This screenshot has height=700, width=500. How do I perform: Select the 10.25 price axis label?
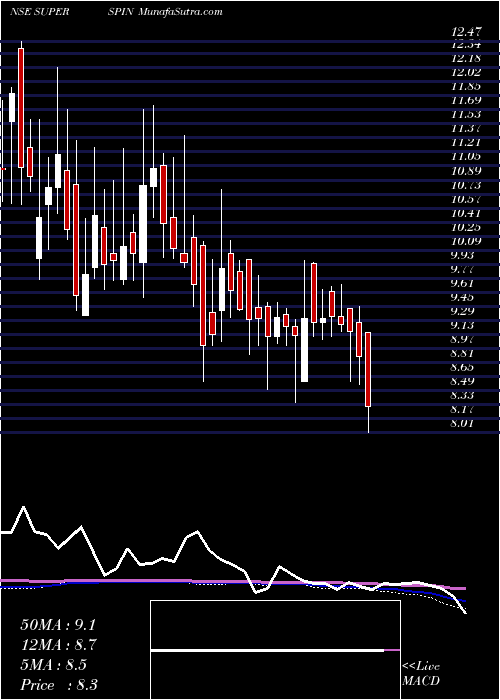[x=467, y=227]
